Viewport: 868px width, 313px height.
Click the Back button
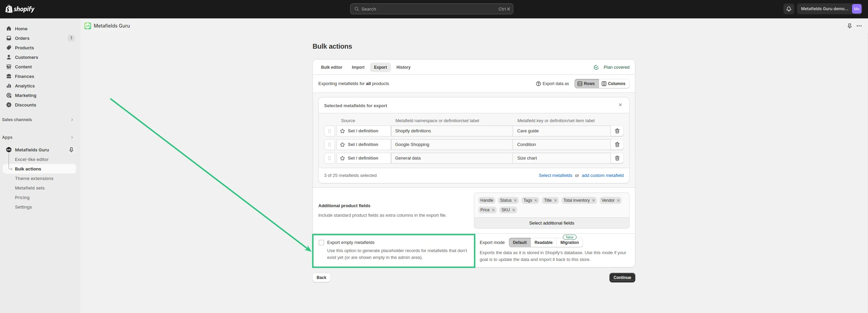click(x=321, y=278)
